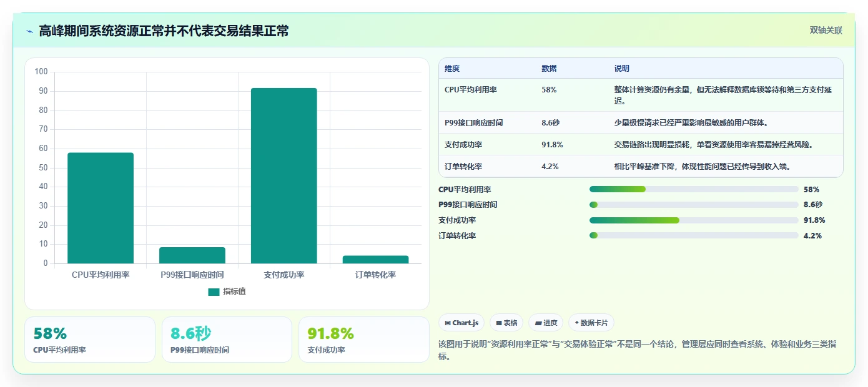Click the 4.2% table cell
The image size is (868, 387).
pyautogui.click(x=550, y=167)
